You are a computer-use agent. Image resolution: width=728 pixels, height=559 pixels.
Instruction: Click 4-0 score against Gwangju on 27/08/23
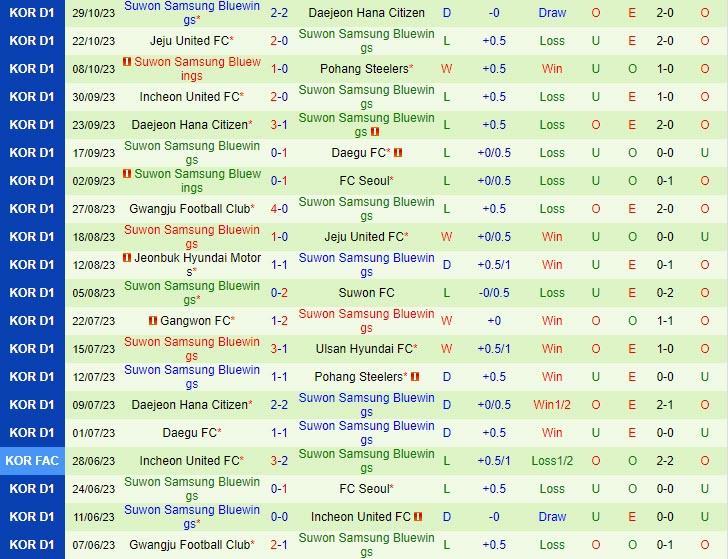pos(279,209)
